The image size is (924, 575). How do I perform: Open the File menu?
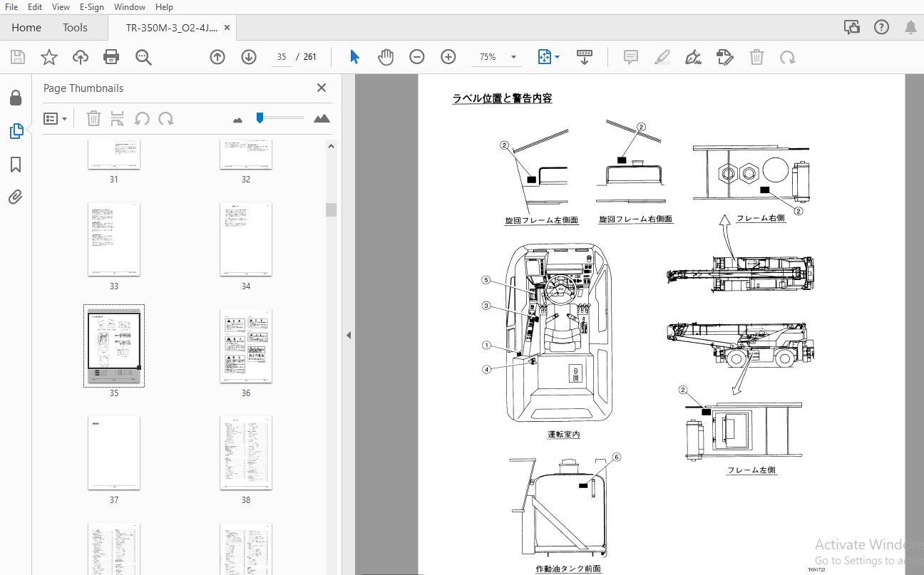(11, 6)
